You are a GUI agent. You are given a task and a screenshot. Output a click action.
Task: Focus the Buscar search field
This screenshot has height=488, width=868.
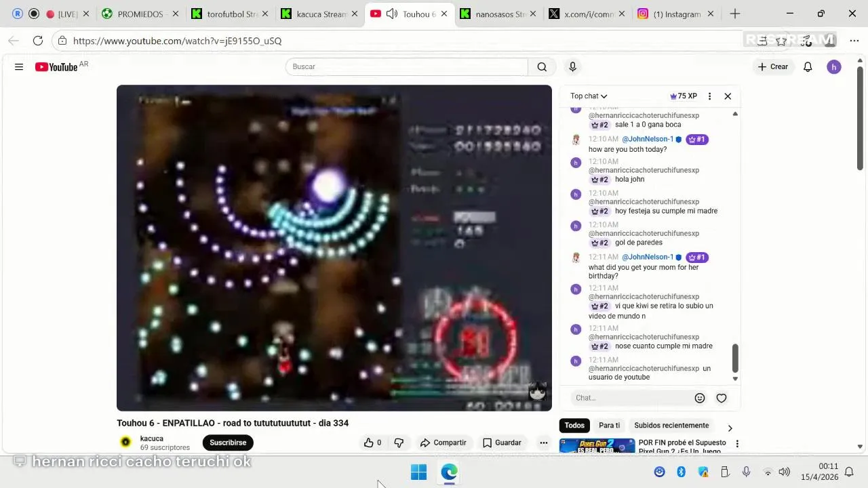(407, 66)
